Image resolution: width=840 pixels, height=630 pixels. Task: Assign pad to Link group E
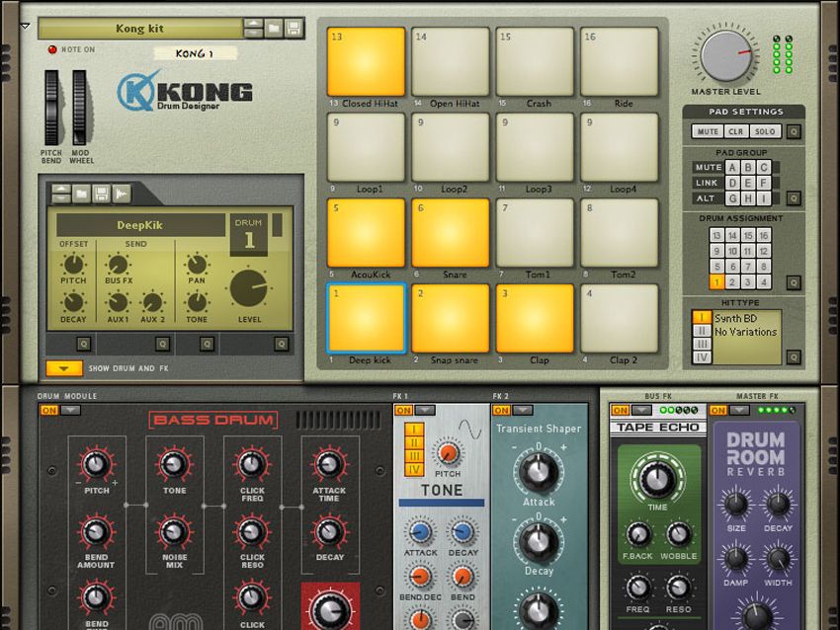click(x=748, y=183)
